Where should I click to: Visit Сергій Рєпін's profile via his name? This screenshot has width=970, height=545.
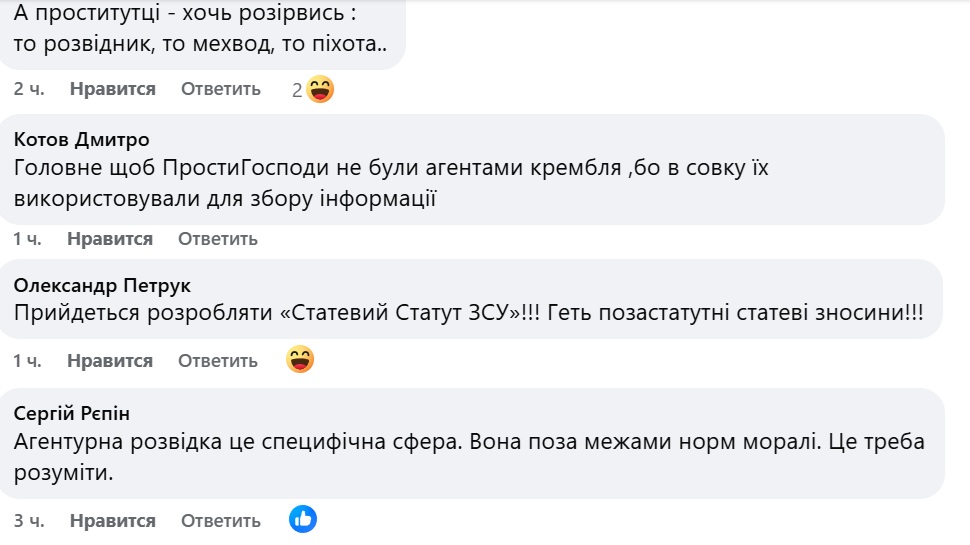click(x=73, y=414)
